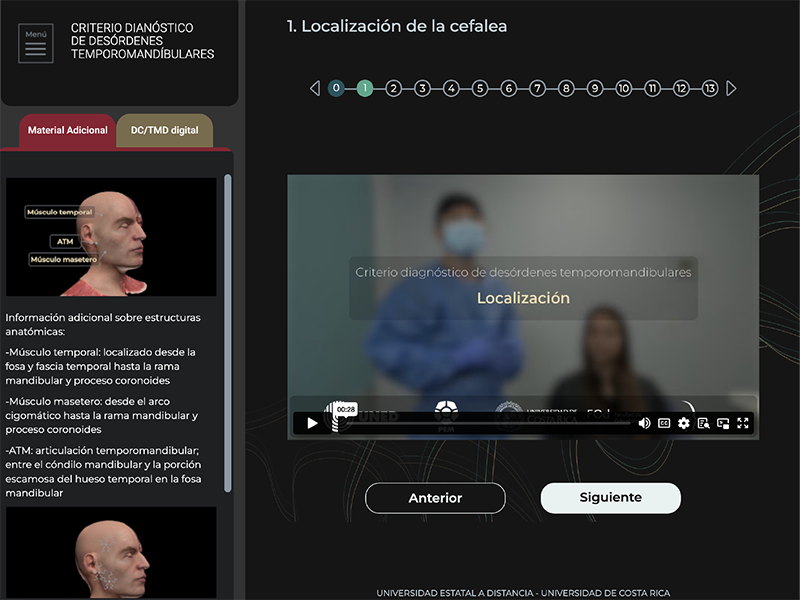Viewport: 800px width, 600px height.
Task: Switch to DC/TMD digital tab
Action: [x=164, y=131]
